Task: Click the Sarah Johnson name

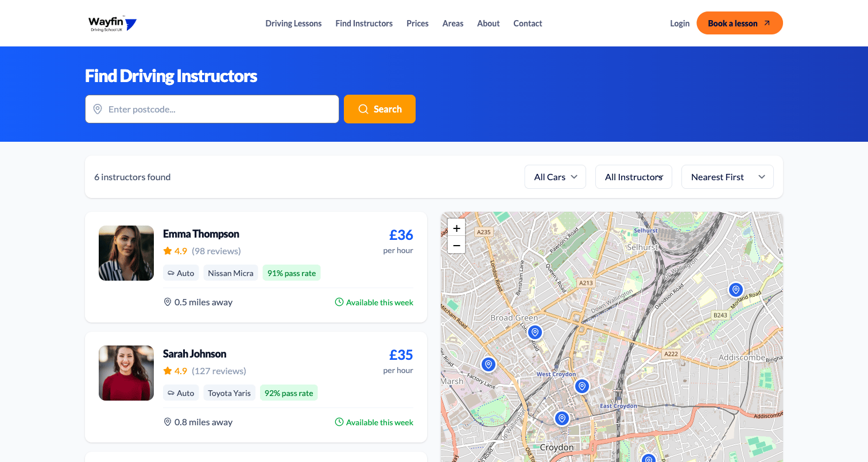Action: coord(195,354)
